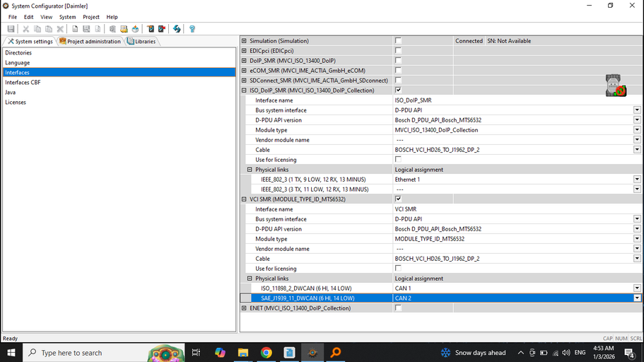Viewport: 644px width, 362px height.
Task: Open File Explorer from the taskbar
Action: click(243, 353)
